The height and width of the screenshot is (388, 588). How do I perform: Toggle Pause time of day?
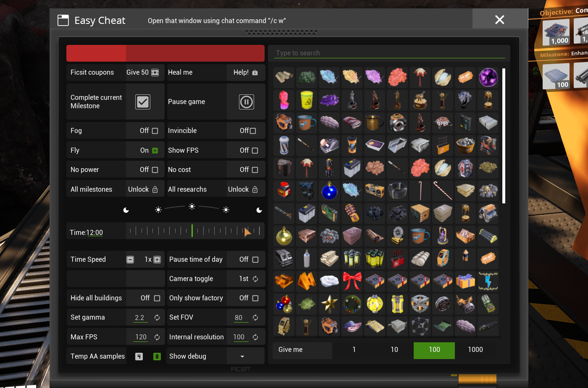click(x=255, y=260)
